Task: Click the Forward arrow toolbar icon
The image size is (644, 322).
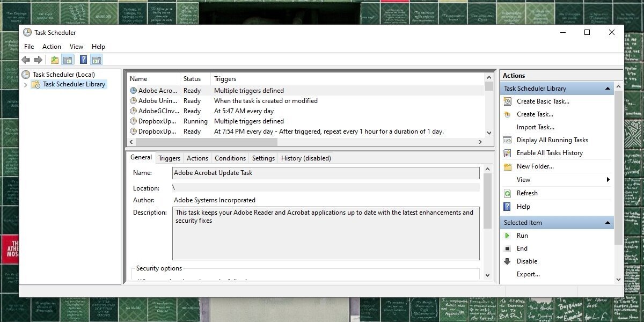Action: pos(38,60)
